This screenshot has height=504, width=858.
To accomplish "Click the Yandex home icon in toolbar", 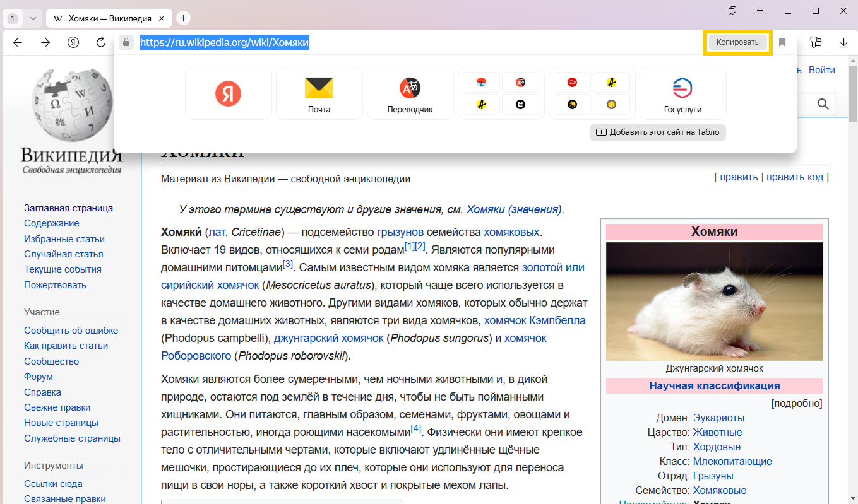I will tap(73, 42).
